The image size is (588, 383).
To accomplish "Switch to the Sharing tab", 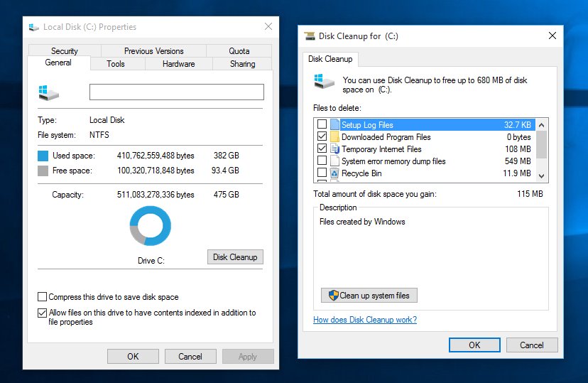I will [243, 64].
